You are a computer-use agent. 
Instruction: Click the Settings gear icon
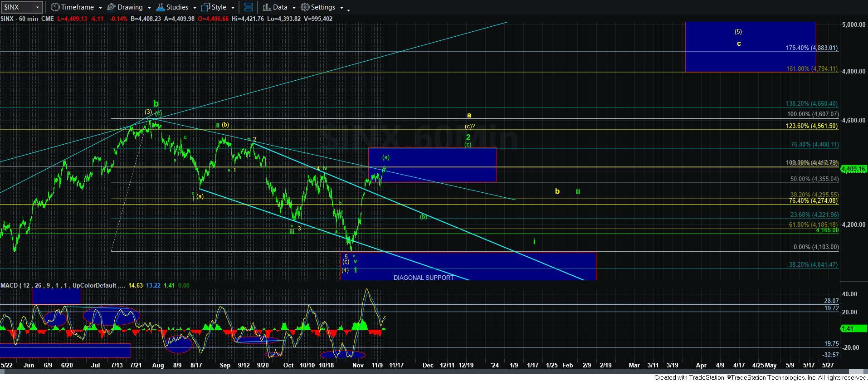(x=305, y=7)
